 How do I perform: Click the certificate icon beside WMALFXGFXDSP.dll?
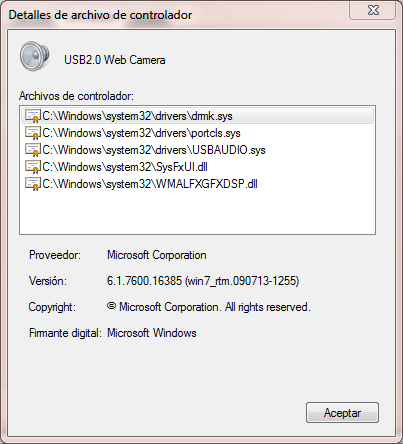pos(33,184)
